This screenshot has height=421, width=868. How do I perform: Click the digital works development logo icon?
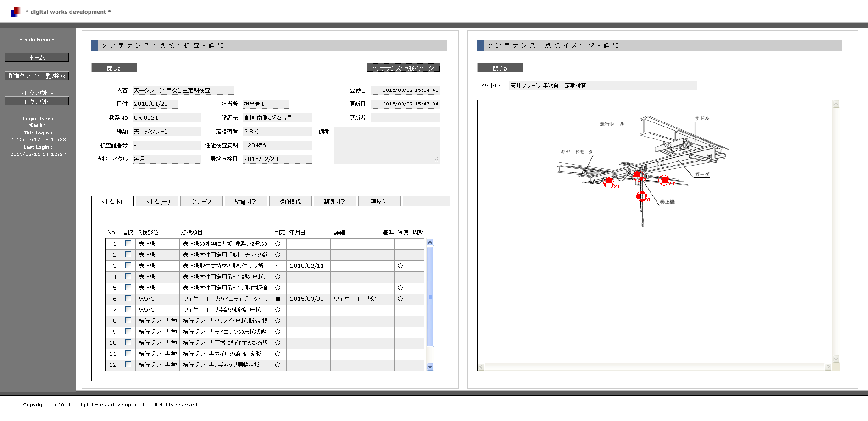(x=16, y=11)
